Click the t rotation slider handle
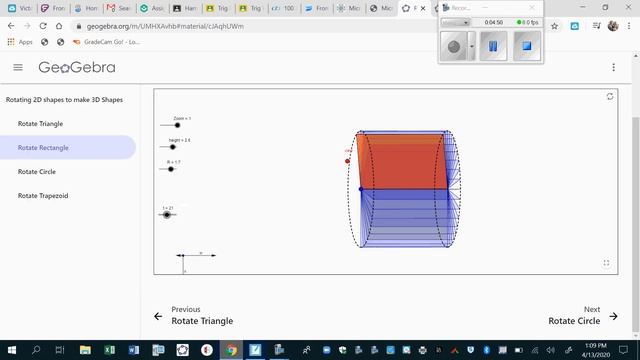The width and height of the screenshot is (640, 360). 167,215
